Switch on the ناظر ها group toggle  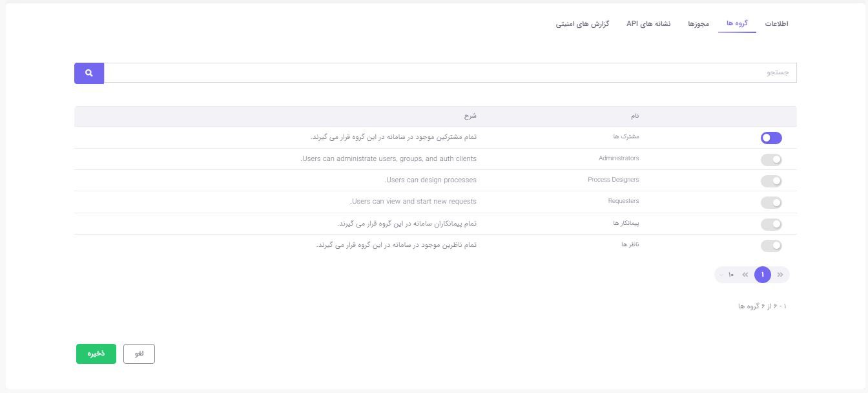[771, 246]
